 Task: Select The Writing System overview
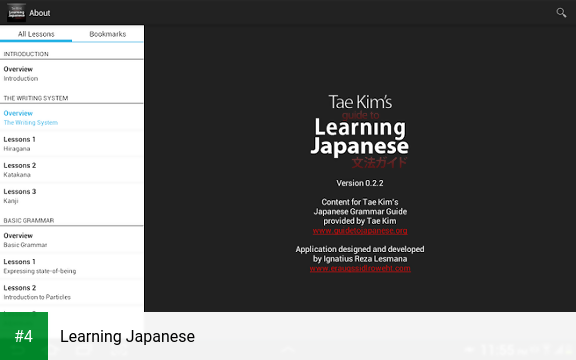pyautogui.click(x=72, y=118)
